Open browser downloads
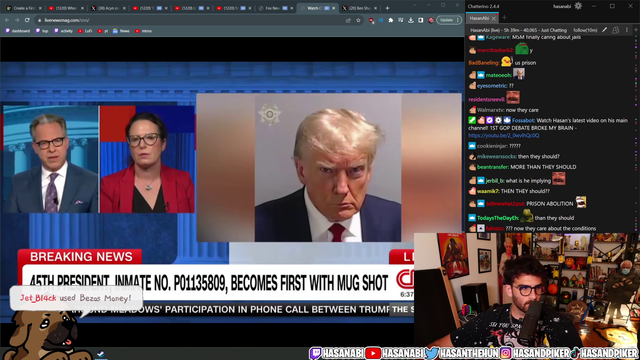Screen dimensions: 640x360 click(x=411, y=20)
